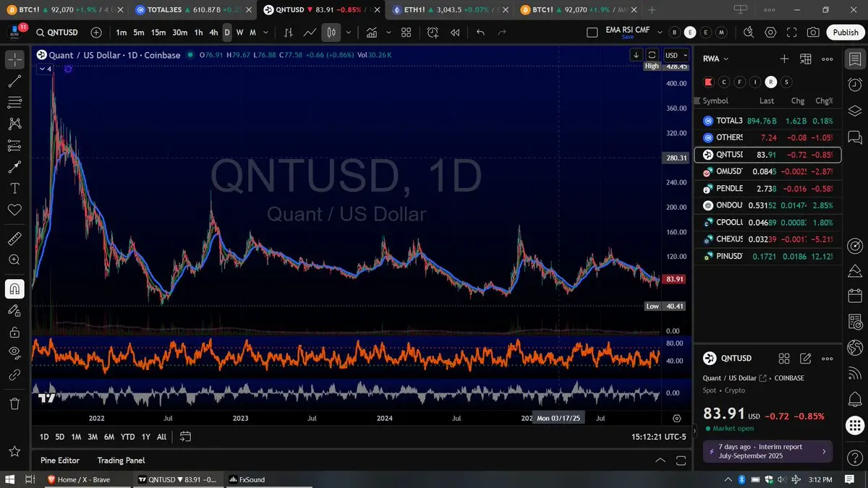868x488 pixels.
Task: Select the 1m timeframe
Action: coord(121,33)
